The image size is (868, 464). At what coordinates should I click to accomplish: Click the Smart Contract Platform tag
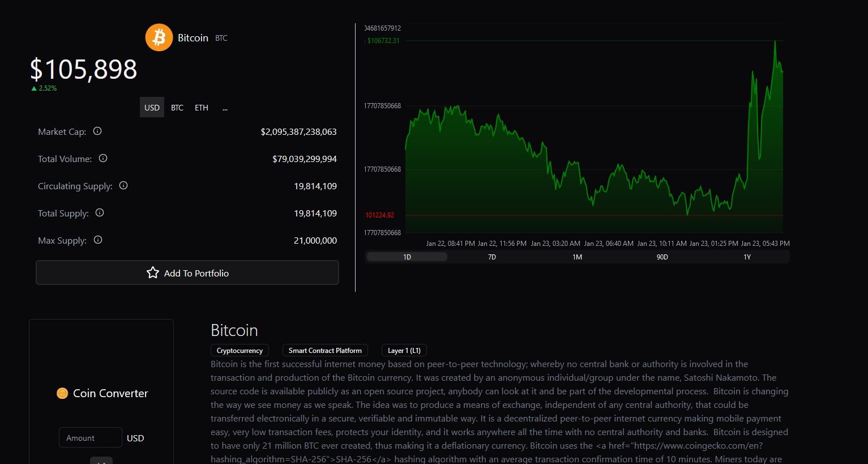click(325, 350)
